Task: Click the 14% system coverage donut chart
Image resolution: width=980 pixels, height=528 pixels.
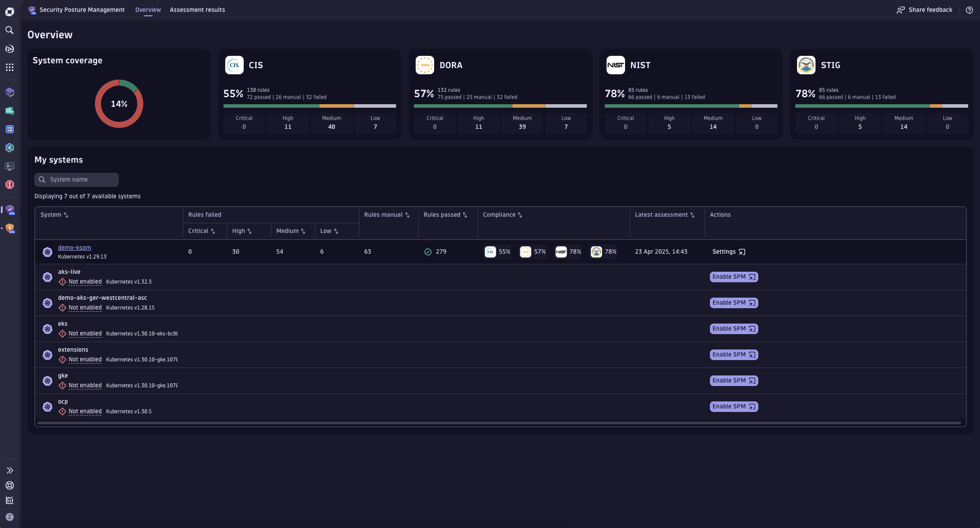Action: 119,104
